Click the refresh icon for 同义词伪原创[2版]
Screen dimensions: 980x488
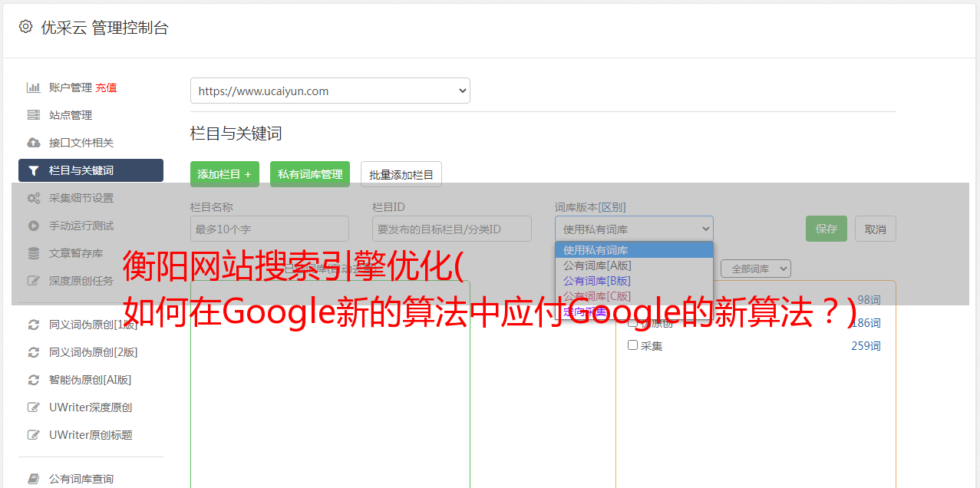[x=34, y=352]
